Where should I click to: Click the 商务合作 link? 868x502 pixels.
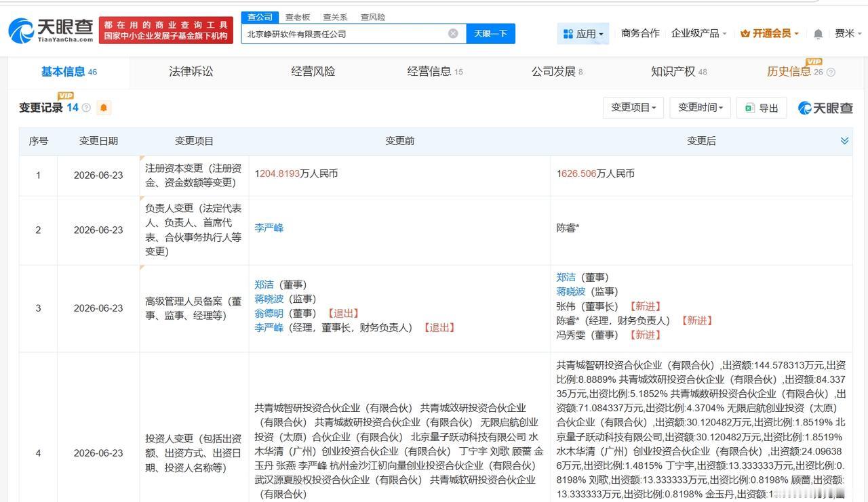click(x=640, y=33)
